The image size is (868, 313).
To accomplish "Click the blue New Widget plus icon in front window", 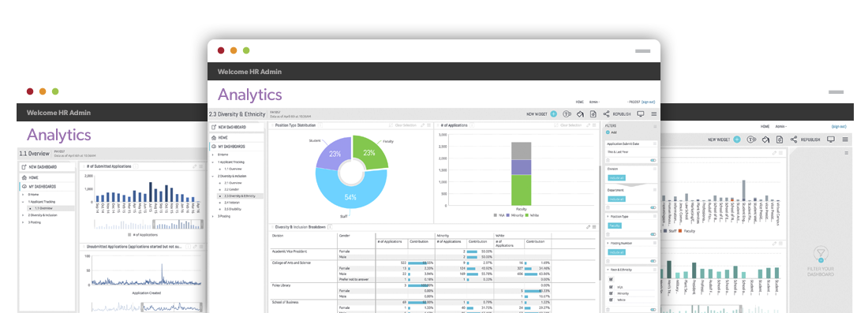I will (554, 114).
